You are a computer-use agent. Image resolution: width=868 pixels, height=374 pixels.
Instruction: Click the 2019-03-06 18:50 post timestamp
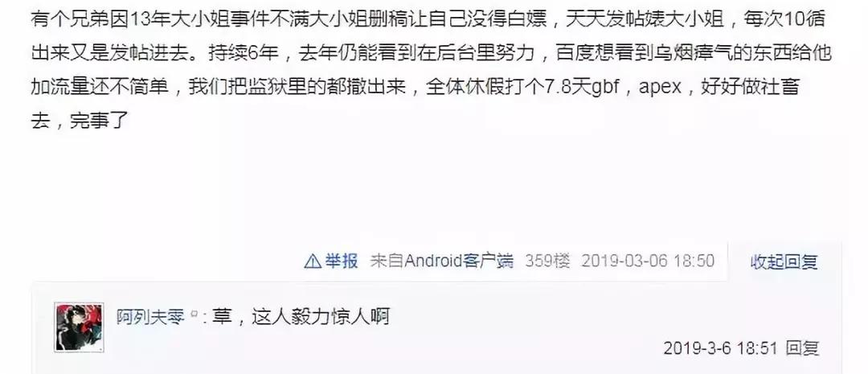pyautogui.click(x=648, y=261)
